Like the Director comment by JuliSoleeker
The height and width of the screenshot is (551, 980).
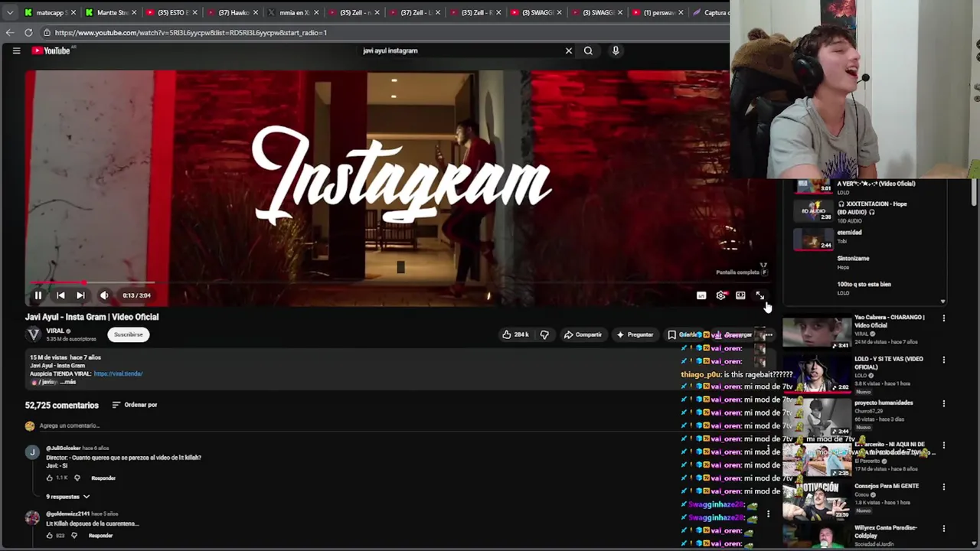click(50, 478)
